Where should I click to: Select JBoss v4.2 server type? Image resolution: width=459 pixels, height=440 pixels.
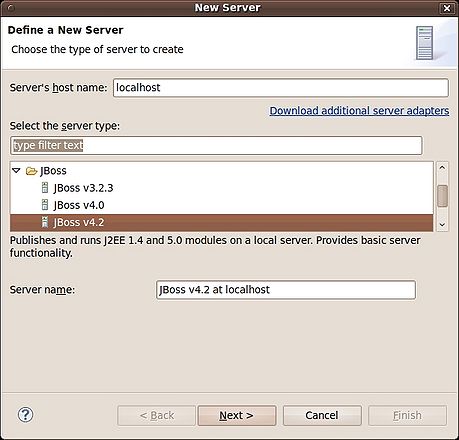[x=222, y=222]
